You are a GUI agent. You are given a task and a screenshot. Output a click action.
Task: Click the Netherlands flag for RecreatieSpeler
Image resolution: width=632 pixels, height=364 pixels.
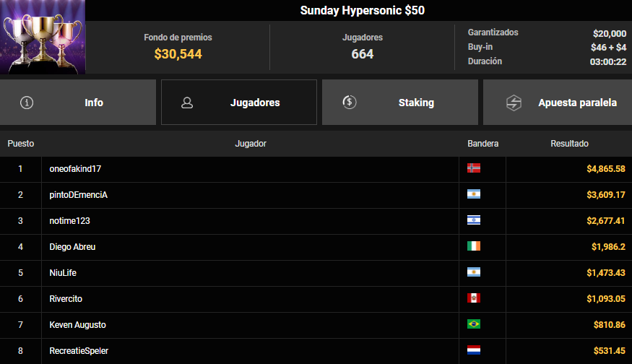[474, 350]
